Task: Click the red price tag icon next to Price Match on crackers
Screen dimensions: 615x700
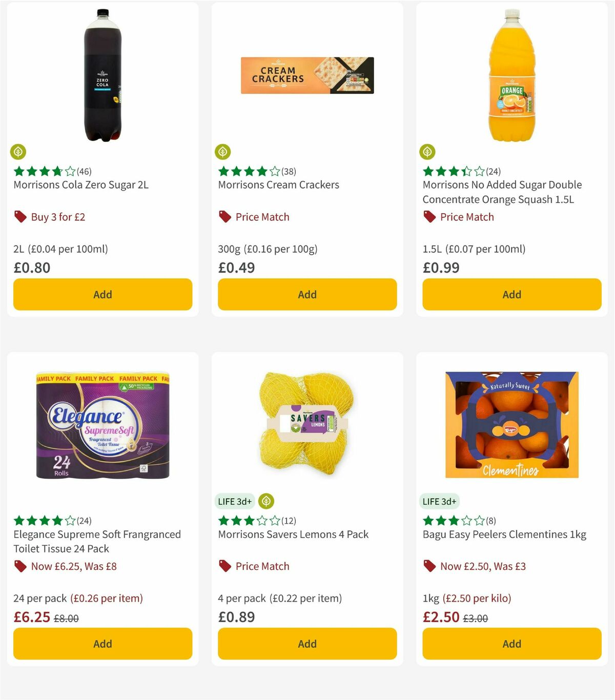Action: click(224, 217)
